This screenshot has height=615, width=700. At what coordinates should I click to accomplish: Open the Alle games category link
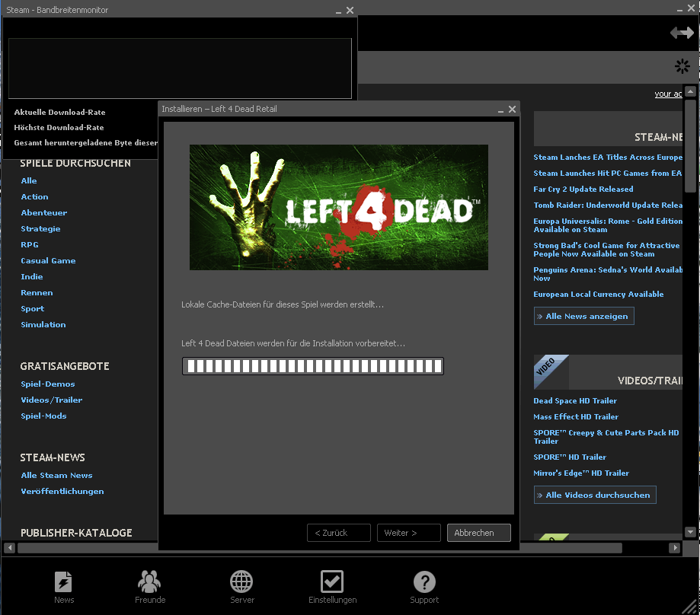[29, 180]
